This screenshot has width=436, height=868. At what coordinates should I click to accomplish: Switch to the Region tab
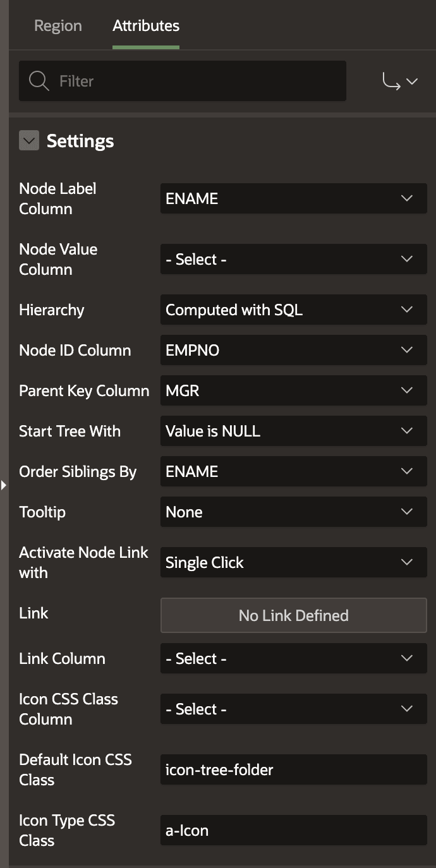point(58,26)
